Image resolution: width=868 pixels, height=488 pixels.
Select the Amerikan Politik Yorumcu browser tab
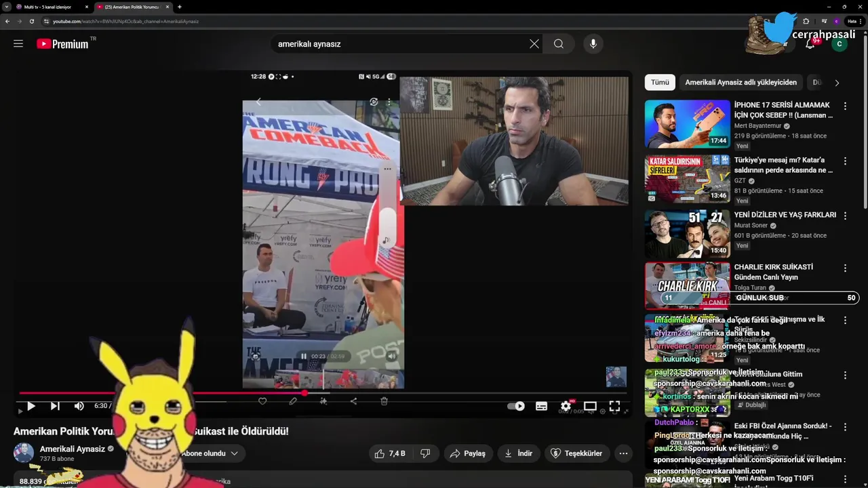pos(132,7)
